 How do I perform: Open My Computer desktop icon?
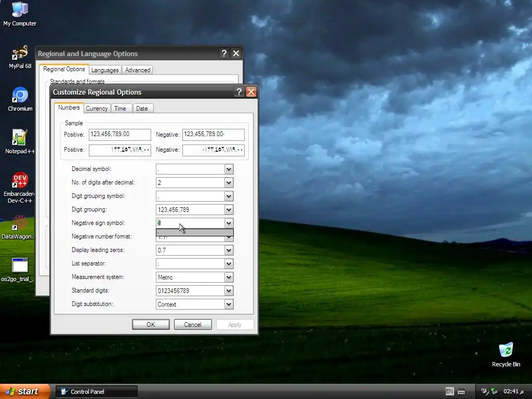point(20,14)
